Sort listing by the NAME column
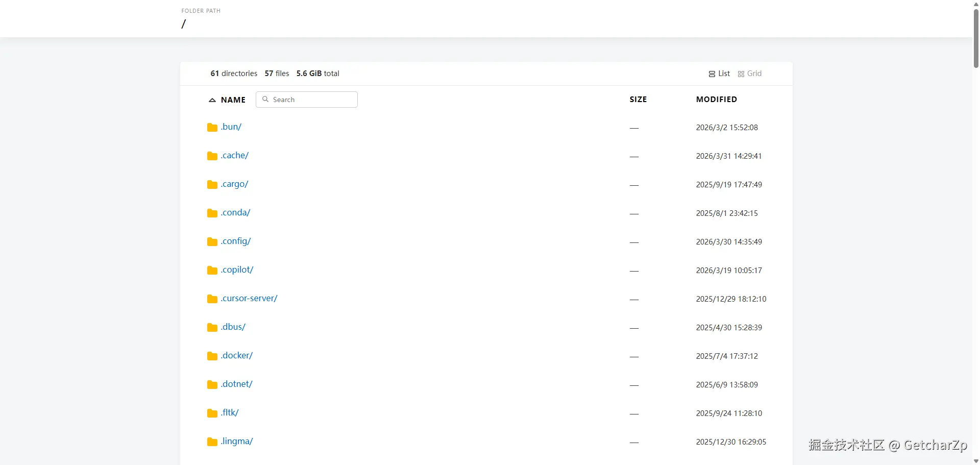The width and height of the screenshot is (980, 465). point(233,100)
